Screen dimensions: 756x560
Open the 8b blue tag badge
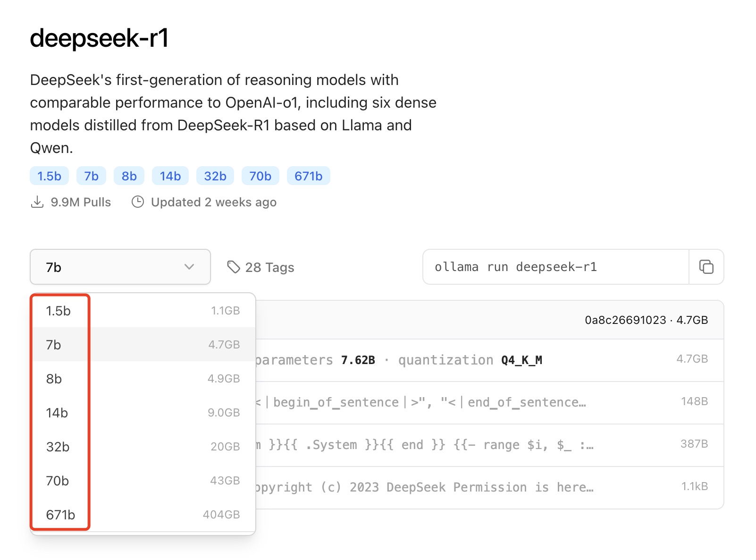[x=129, y=176]
